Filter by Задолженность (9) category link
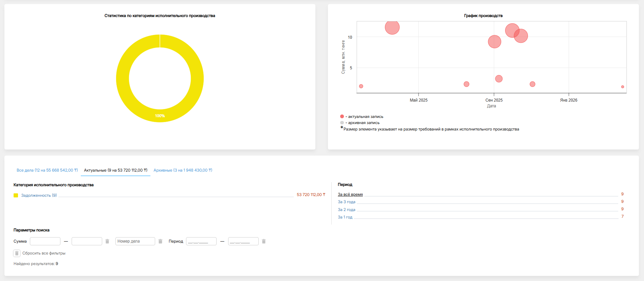Image resolution: width=644 pixels, height=281 pixels. (39, 195)
